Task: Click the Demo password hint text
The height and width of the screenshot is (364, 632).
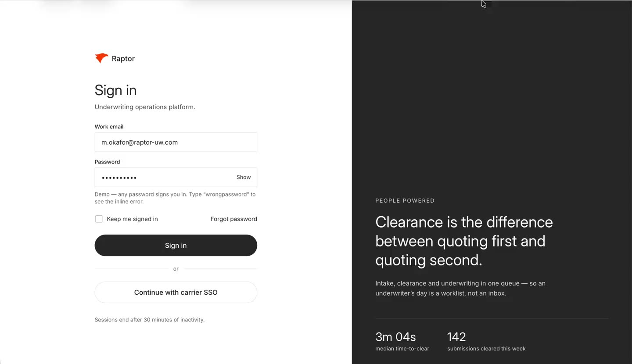Action: pos(175,198)
